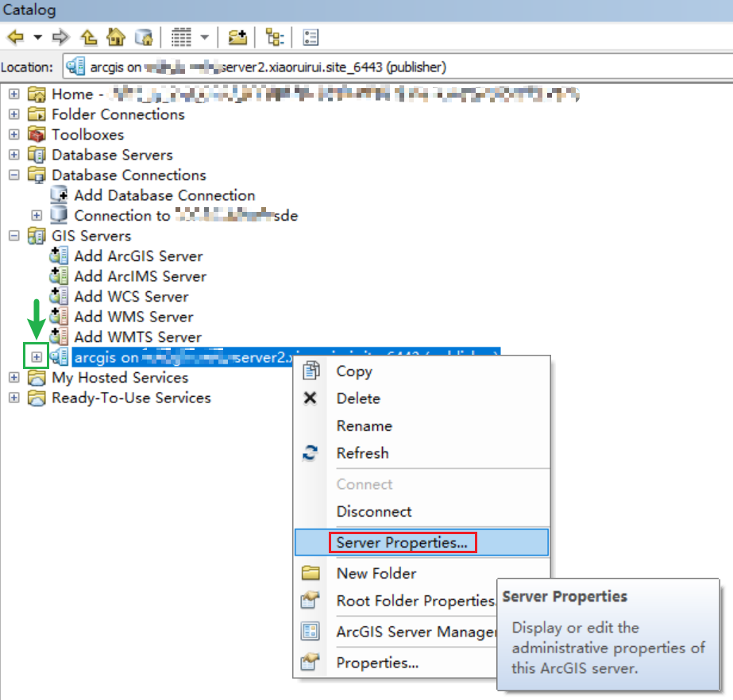733x700 pixels.
Task: Collapse the GIS Servers node
Action: click(14, 236)
